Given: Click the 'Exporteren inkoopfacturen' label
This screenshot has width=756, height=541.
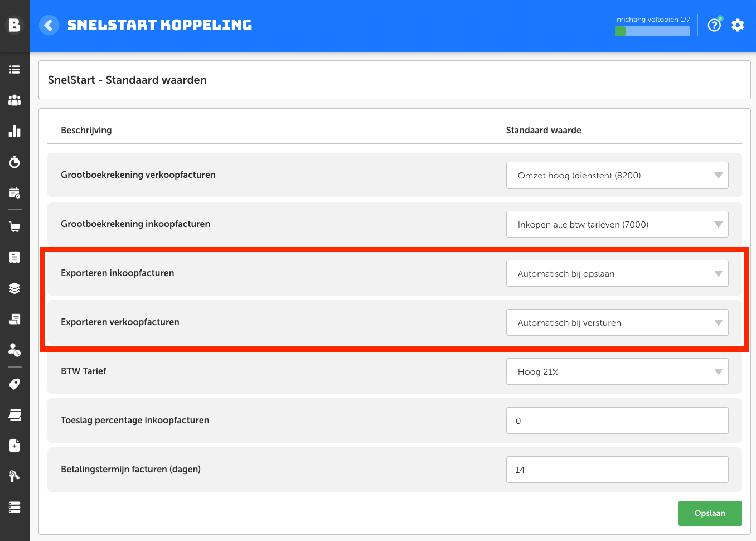Looking at the screenshot, I should tap(118, 273).
